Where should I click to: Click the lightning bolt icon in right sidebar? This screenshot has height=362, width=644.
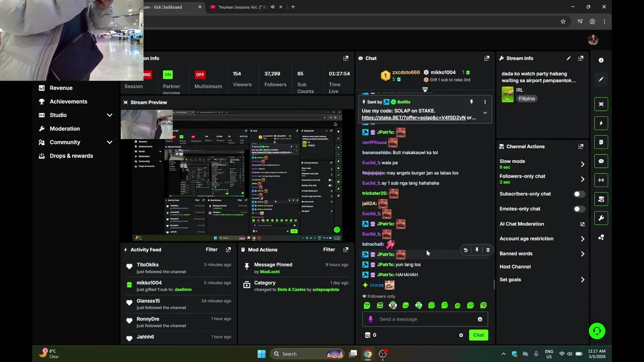[x=601, y=123]
